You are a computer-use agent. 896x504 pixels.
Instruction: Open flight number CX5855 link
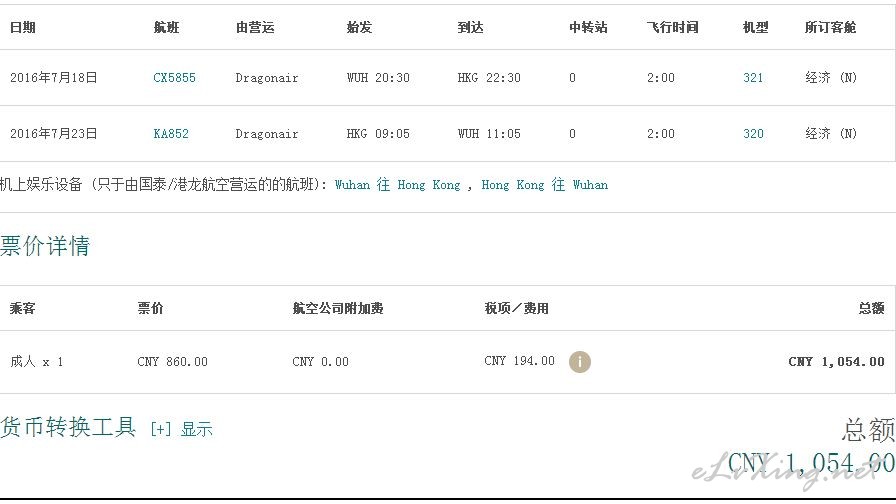174,78
